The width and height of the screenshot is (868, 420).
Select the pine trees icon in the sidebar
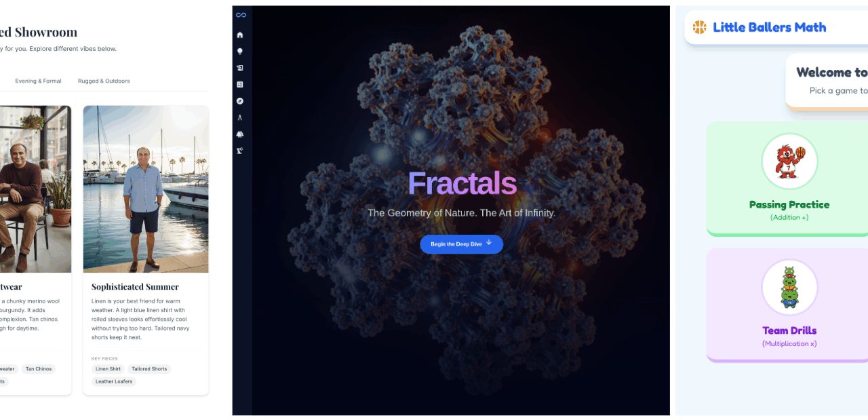239,134
